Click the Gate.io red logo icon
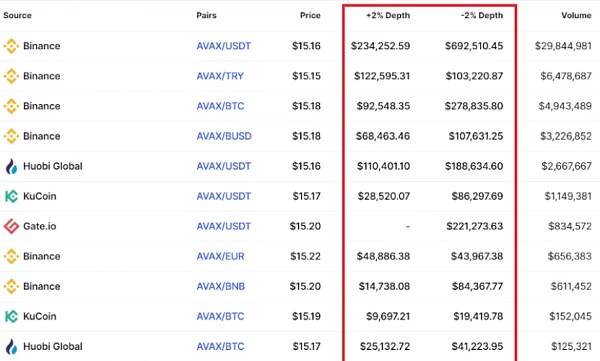Viewport: 600px width, 361px height. [x=11, y=226]
